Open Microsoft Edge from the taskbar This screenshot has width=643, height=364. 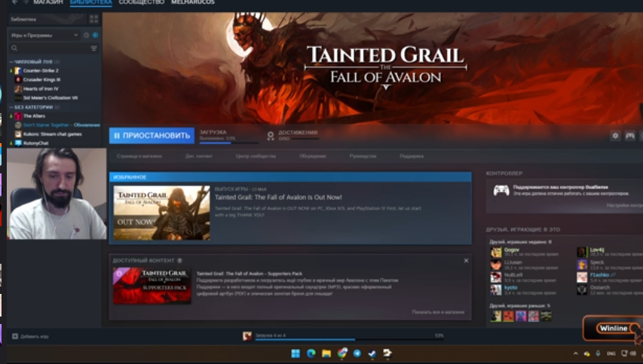tap(311, 353)
